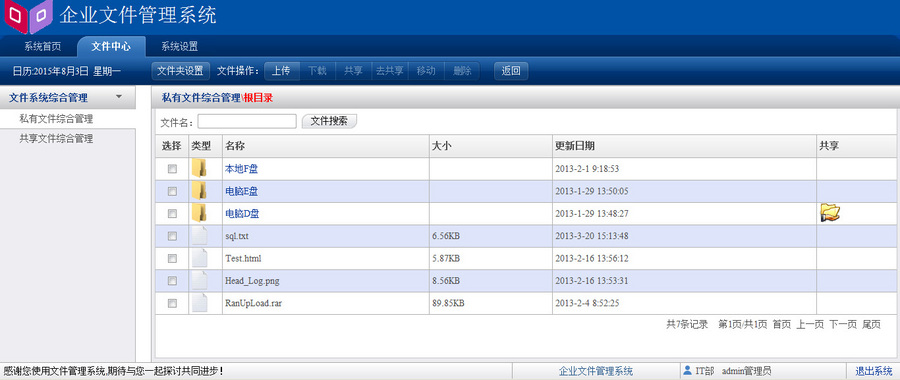
Task: Click the date 2013-2-1 9:18:53
Action: (x=587, y=169)
